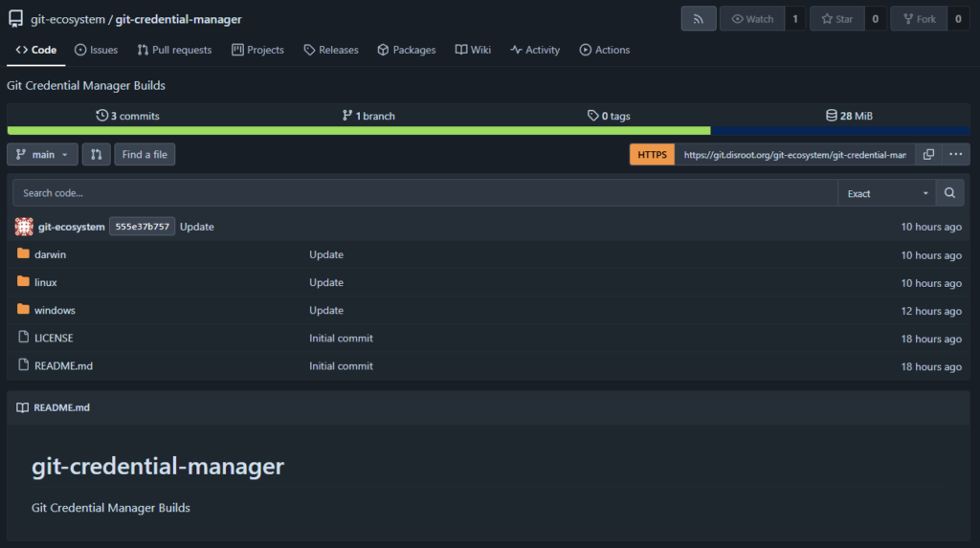This screenshot has height=548, width=980.
Task: Open the LICENSE file
Action: [54, 338]
